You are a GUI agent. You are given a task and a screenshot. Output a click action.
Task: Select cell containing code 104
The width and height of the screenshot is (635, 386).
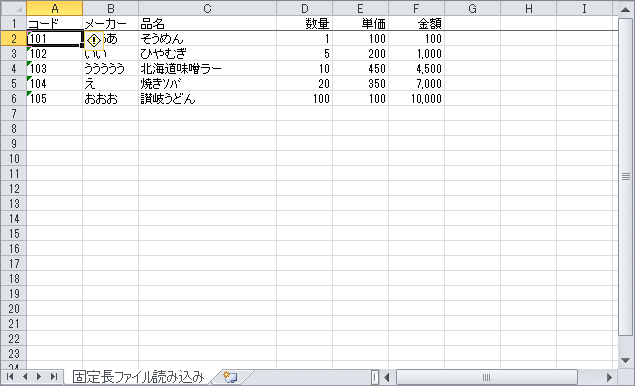(x=55, y=83)
